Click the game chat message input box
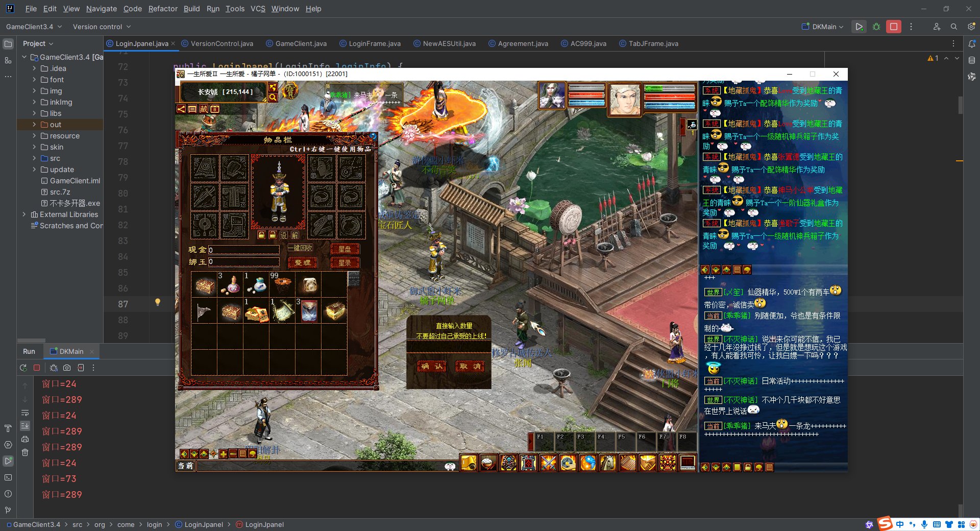 [320, 466]
